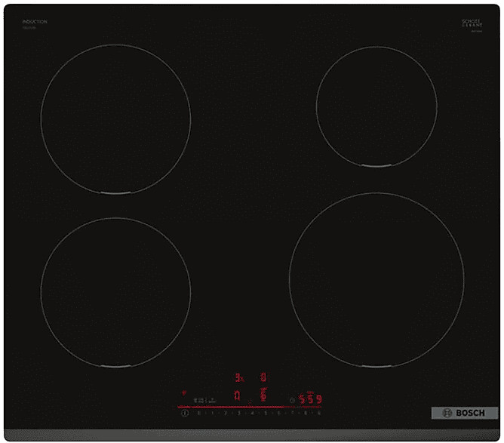Tap the Bosch logo badge

[x=464, y=414]
